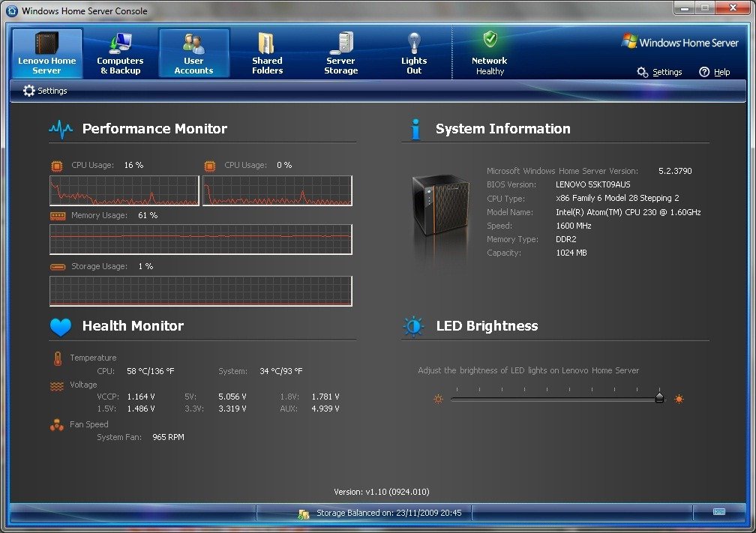Click the gear icon in the sub-toolbar
This screenshot has width=756, height=533.
29,91
